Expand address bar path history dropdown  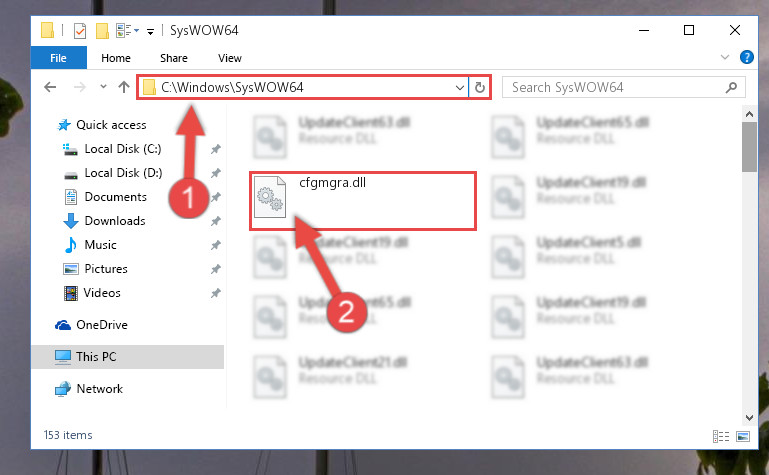[x=460, y=88]
